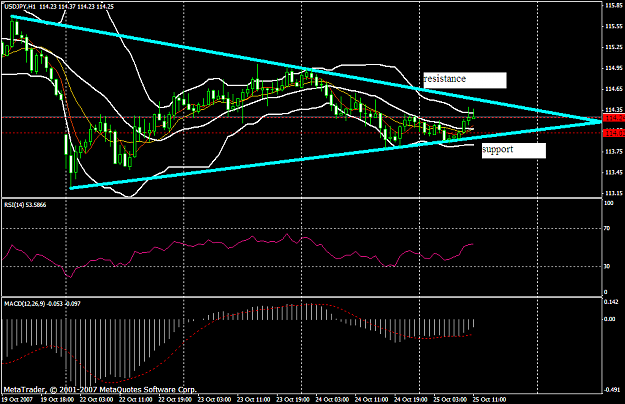625x404 pixels.
Task: Click the 114.65 price axis label
Action: 614,89
